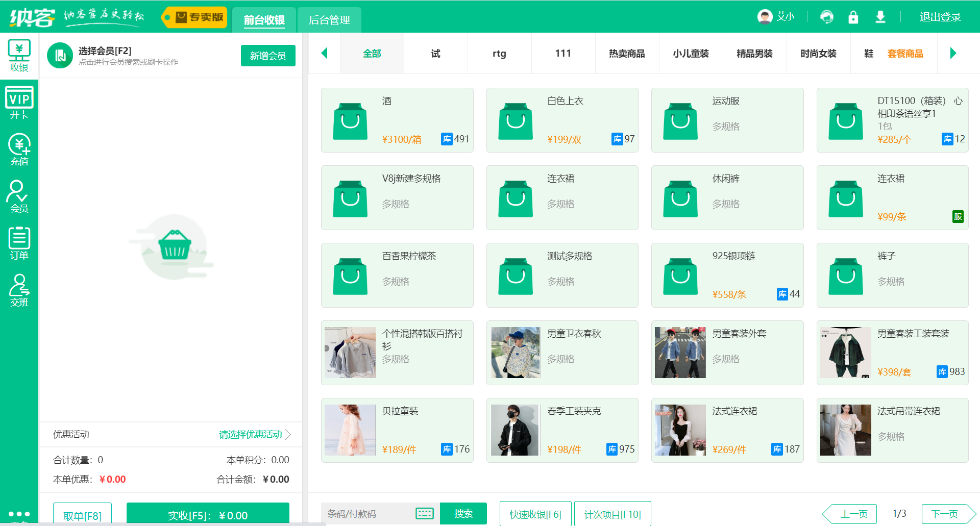Click the 贝拉童装 product thumbnail
The height and width of the screenshot is (526, 980).
pos(350,430)
